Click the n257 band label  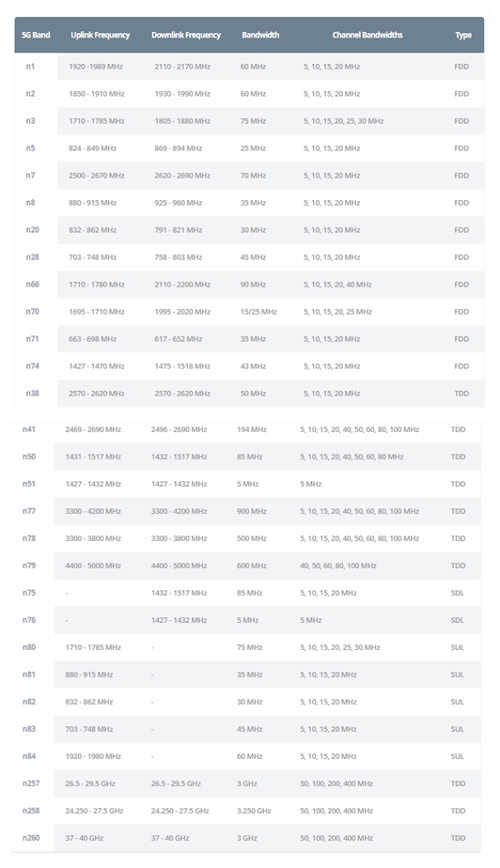click(x=31, y=783)
